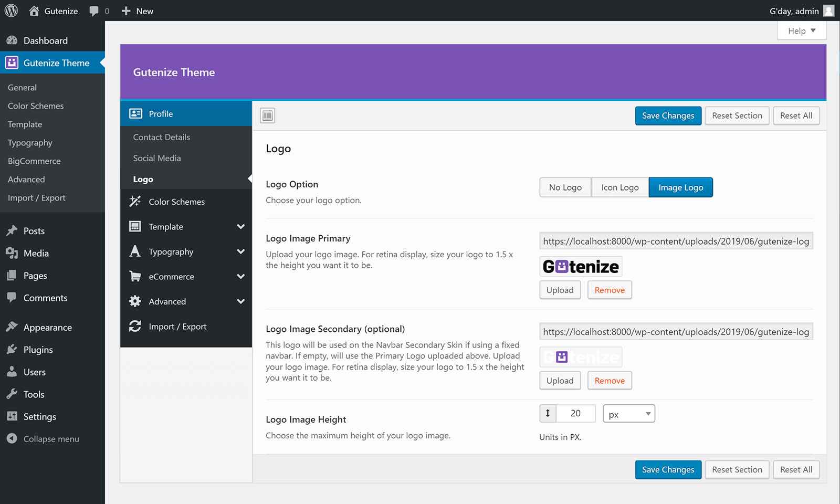Click the Plugins icon in WordPress sidebar
The image size is (840, 504).
click(x=12, y=350)
